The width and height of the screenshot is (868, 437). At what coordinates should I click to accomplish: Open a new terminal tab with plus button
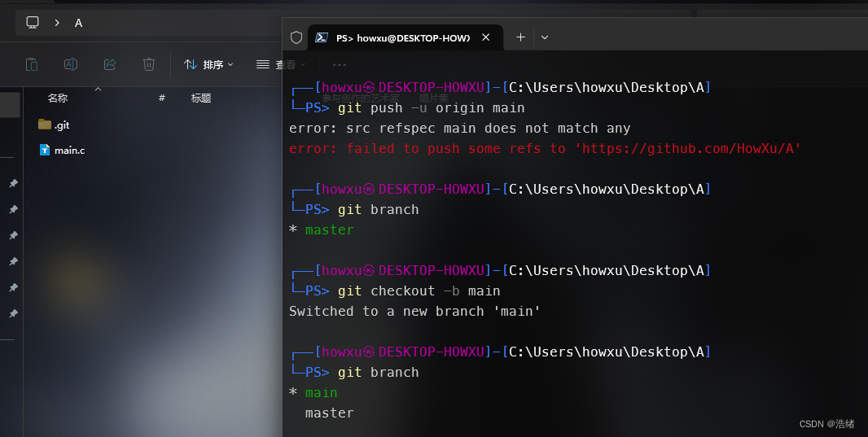tap(521, 37)
